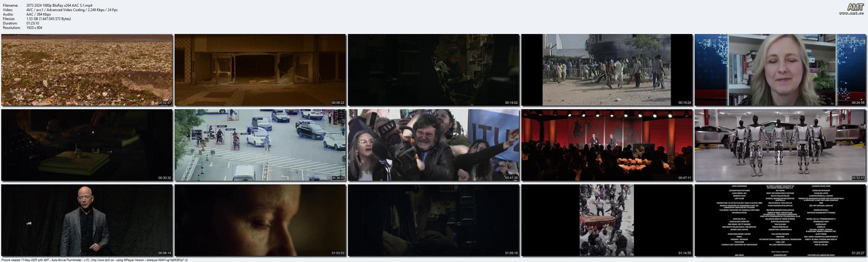Screen dimensions: 868x262
Task: Select the face close-up thumbnail at 01:03:53
Action: pyautogui.click(x=260, y=220)
